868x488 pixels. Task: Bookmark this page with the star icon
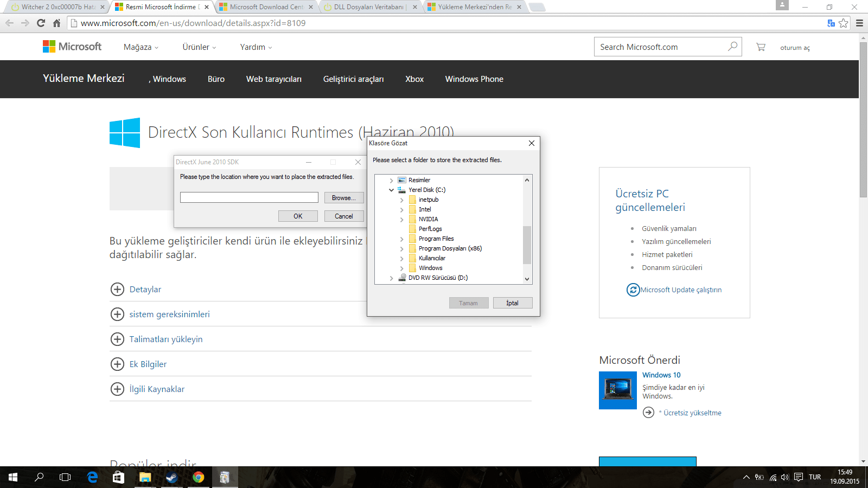point(843,23)
